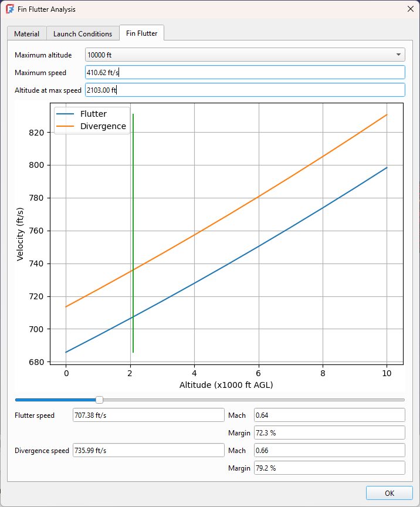
Task: Focus the Altitude at max speed field
Action: [245, 90]
